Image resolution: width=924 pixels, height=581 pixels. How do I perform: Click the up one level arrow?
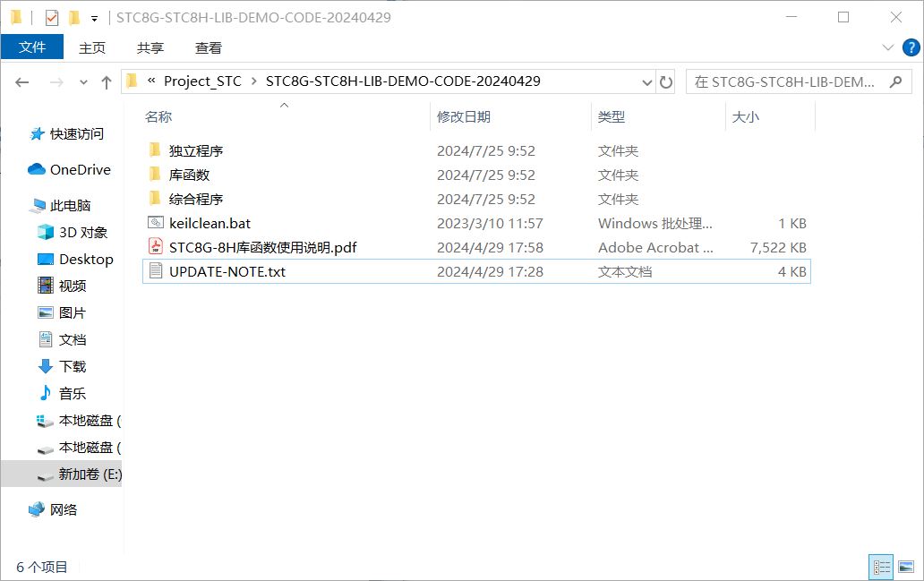point(107,81)
